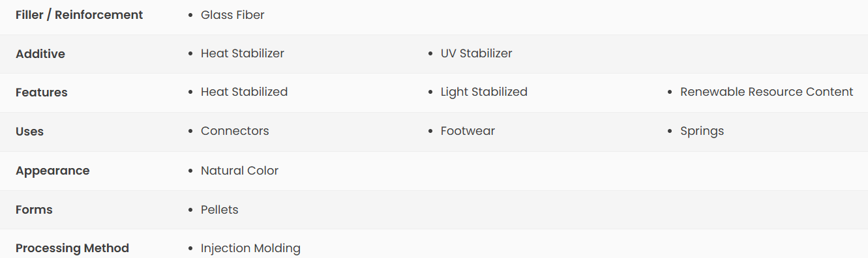Click the Glass Fiber filler entry

coord(233,15)
